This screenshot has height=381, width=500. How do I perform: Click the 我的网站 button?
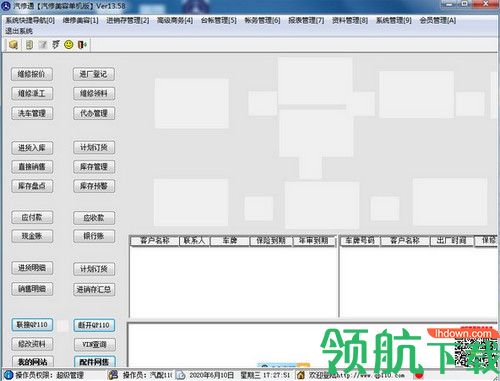(32, 362)
